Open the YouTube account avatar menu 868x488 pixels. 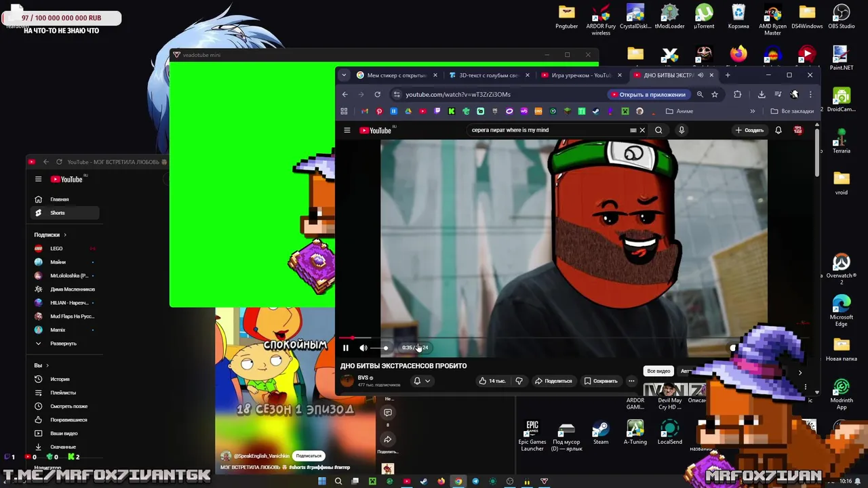click(x=798, y=130)
